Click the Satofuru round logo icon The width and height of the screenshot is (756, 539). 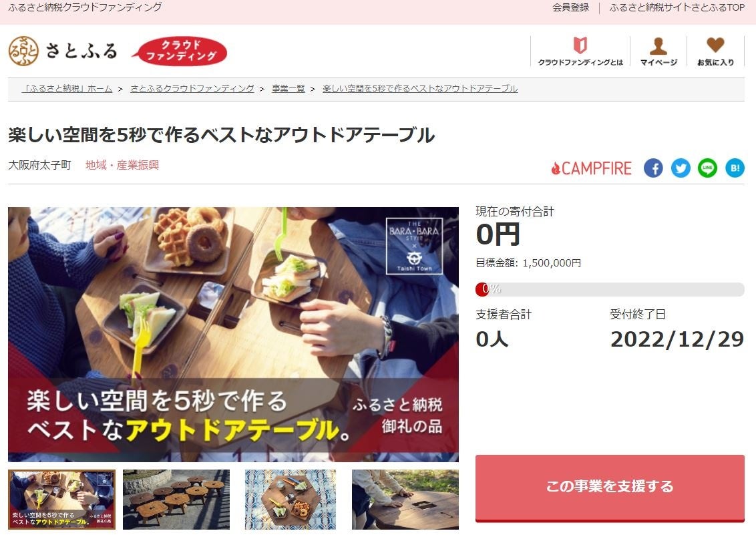[x=23, y=51]
